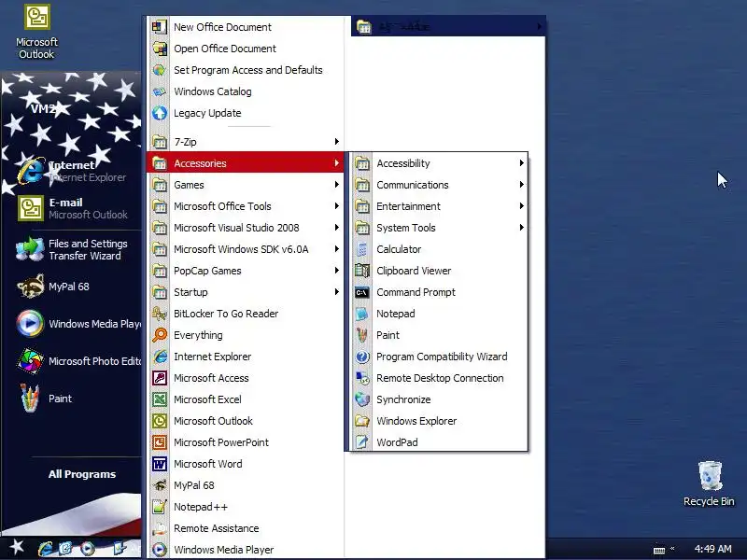Launch Command Prompt
This screenshot has width=747, height=560.
point(439,292)
